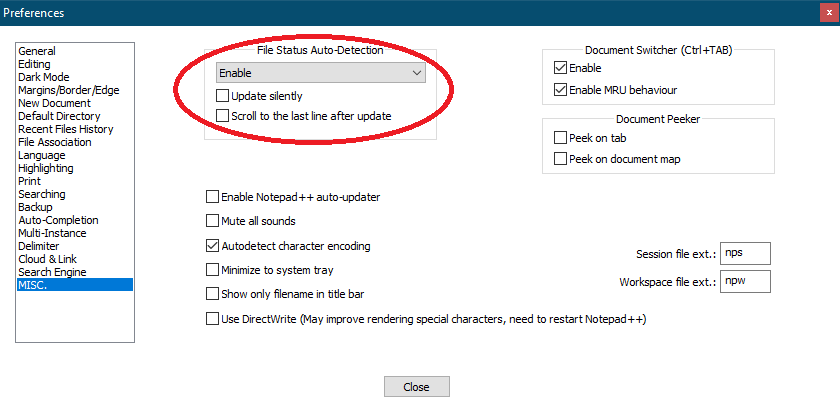840x408 pixels.
Task: Tick the Mute all sounds checkbox
Action: [x=212, y=221]
